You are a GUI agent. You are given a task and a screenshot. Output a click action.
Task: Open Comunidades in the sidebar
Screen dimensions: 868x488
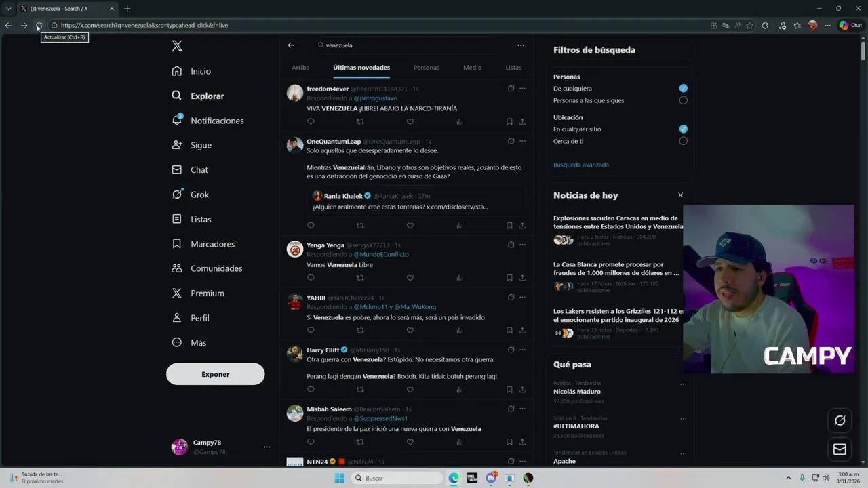[x=207, y=268]
